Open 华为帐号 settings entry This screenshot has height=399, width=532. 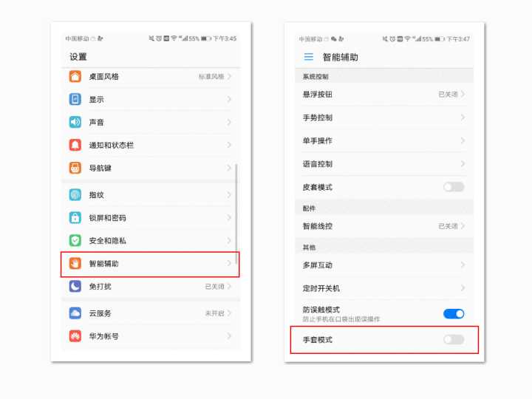coord(151,336)
